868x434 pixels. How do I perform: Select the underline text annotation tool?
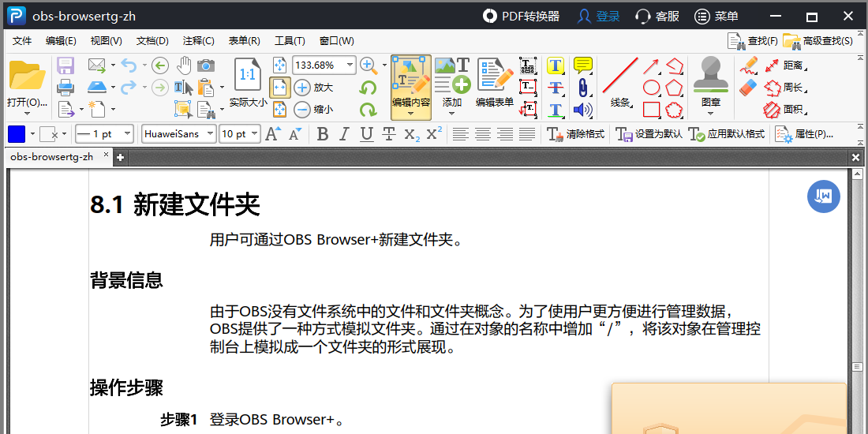[556, 109]
